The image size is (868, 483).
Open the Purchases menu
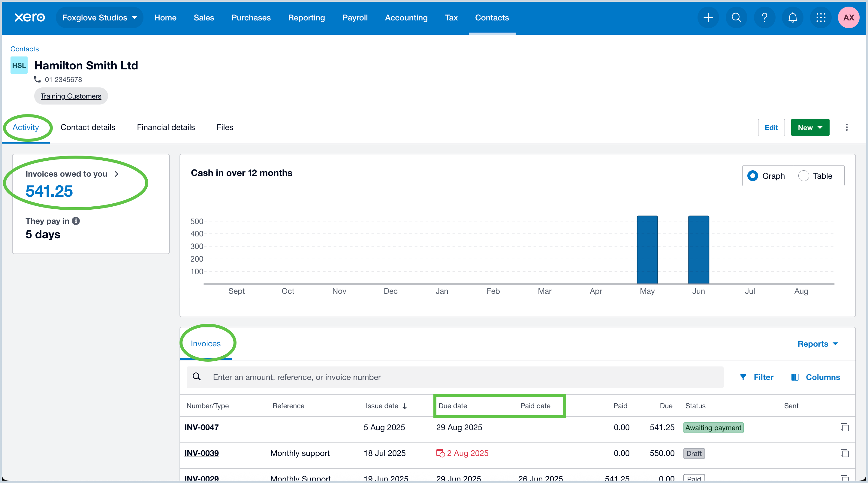tap(251, 17)
